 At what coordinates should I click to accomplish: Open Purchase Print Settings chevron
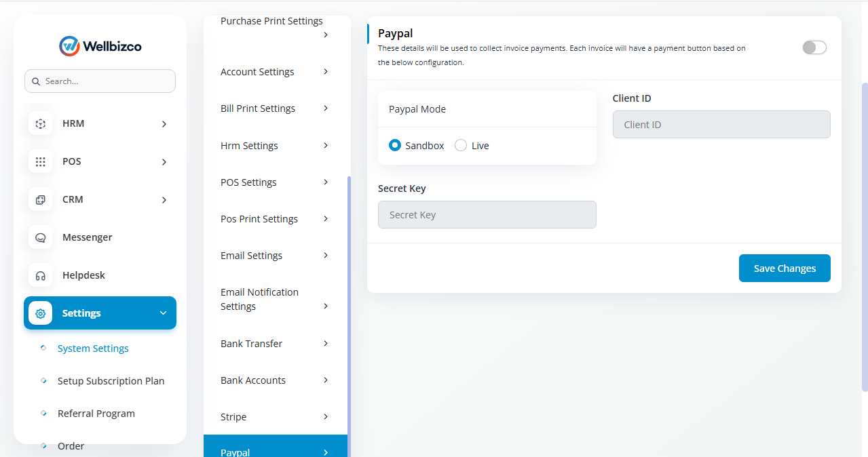pyautogui.click(x=326, y=35)
